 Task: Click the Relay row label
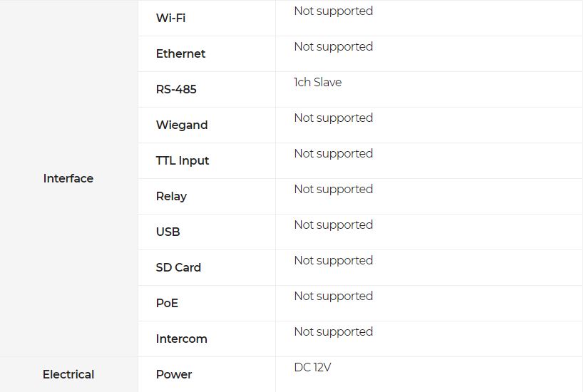point(171,197)
